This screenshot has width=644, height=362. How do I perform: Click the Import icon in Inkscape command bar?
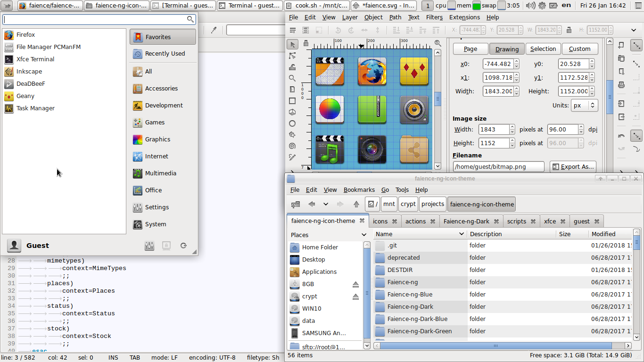[621, 104]
